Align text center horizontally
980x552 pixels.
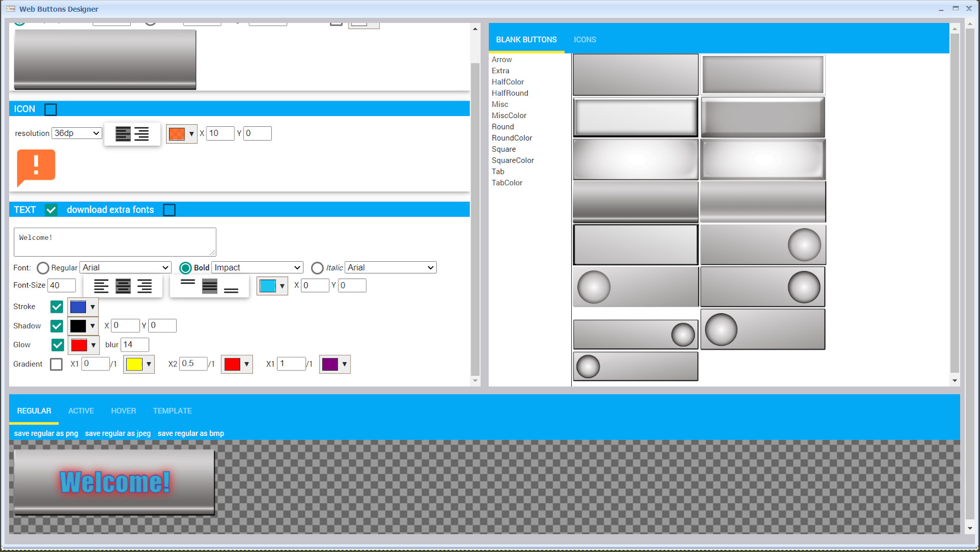[123, 286]
